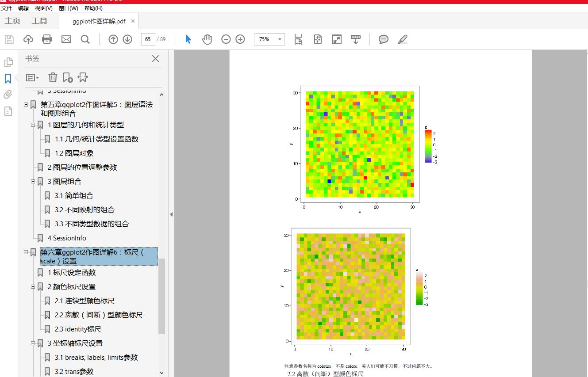The image size is (588, 377).
Task: Go to previous page arrow
Action: pyautogui.click(x=113, y=39)
